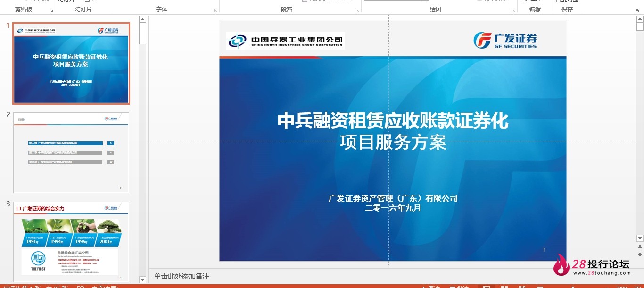Click thumbnail pane scrollbar down arrow
The height and width of the screenshot is (288, 644).
pyautogui.click(x=142, y=280)
